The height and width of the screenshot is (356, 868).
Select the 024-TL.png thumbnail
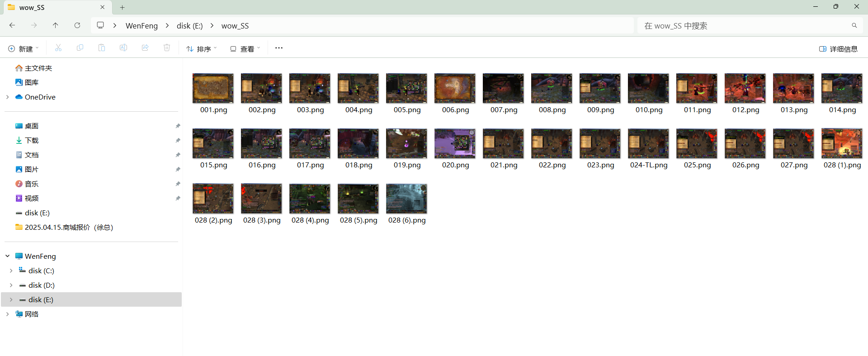(648, 143)
